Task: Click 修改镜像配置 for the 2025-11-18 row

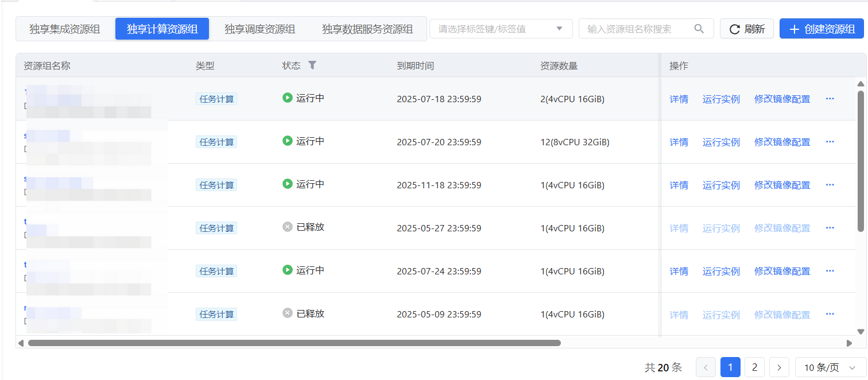Action: [x=782, y=185]
